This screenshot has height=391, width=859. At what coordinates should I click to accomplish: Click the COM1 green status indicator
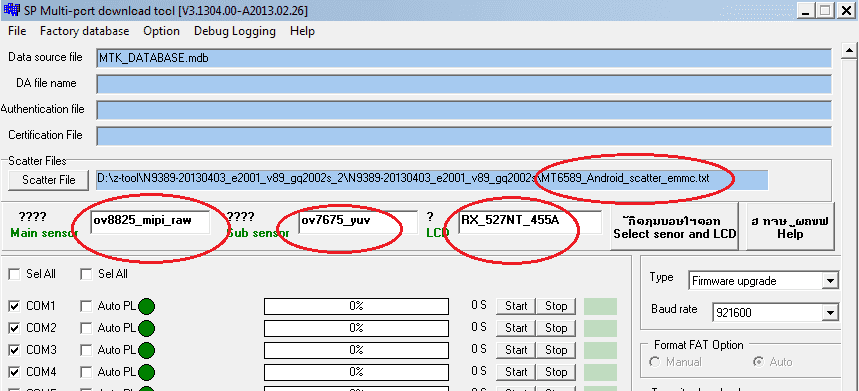coord(146,307)
